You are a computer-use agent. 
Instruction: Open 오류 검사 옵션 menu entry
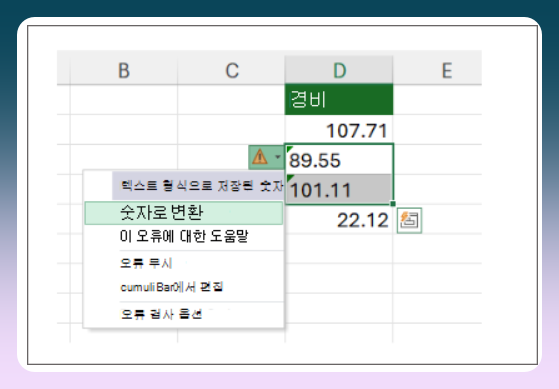tap(184, 314)
